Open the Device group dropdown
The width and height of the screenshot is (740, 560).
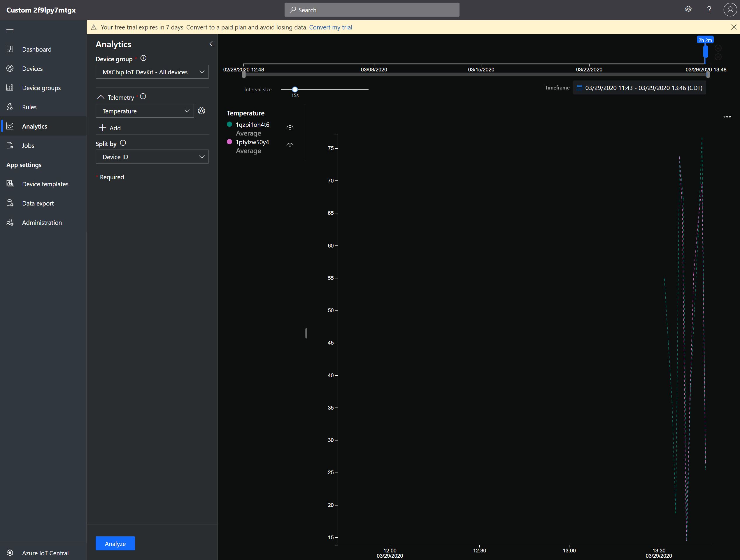pos(152,72)
